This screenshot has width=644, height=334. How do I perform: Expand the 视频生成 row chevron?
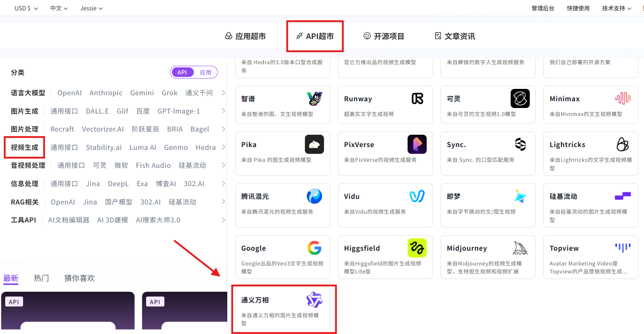[x=223, y=147]
